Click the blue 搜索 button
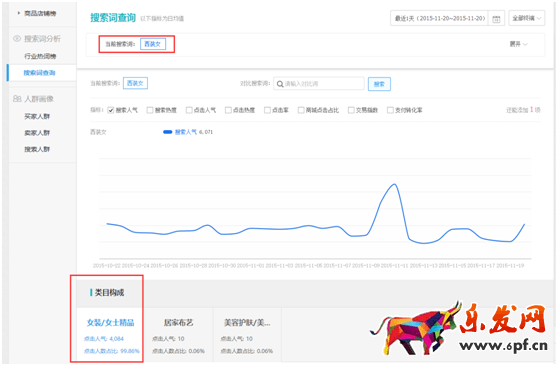The width and height of the screenshot is (558, 366). [x=379, y=84]
